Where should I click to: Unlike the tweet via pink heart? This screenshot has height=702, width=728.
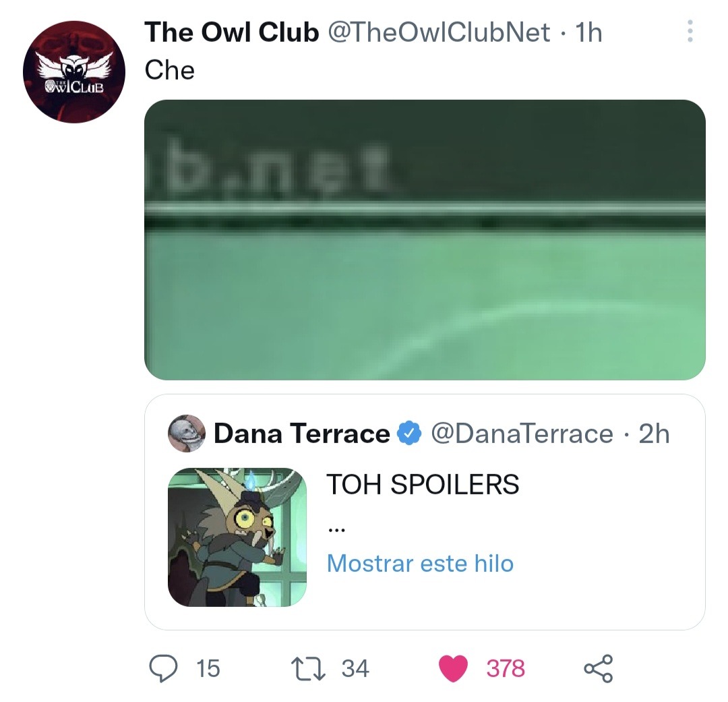point(453,668)
